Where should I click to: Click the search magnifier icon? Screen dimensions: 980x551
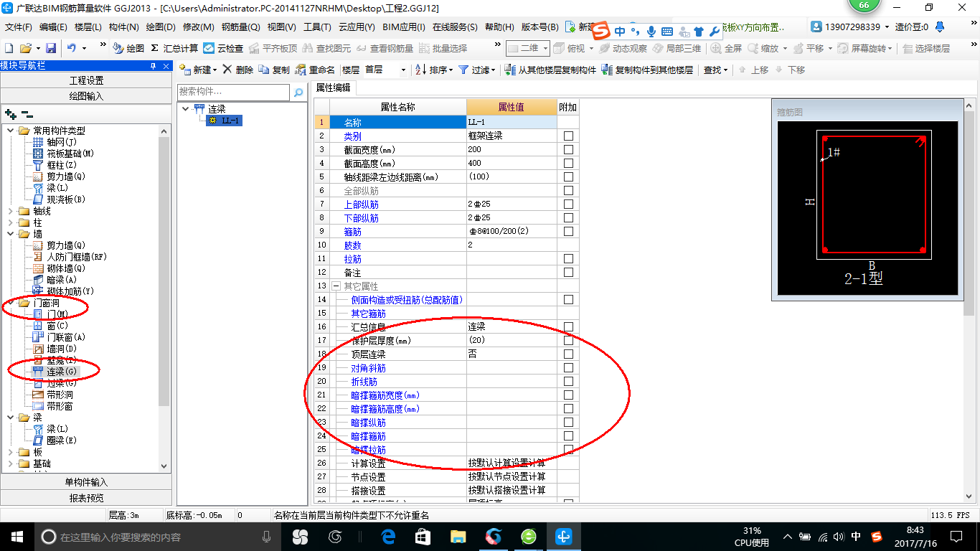coord(298,93)
